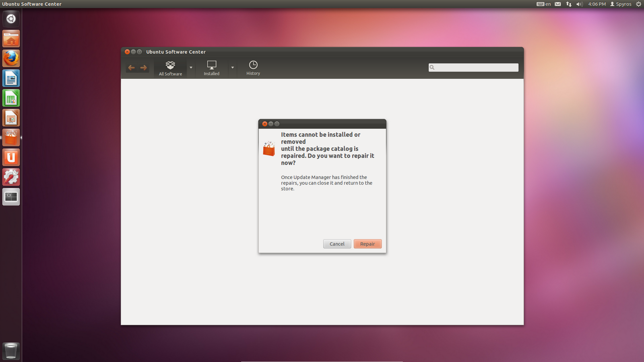Viewport: 644px width, 362px height.
Task: Open the 4:06 PM clock menu
Action: [x=597, y=4]
